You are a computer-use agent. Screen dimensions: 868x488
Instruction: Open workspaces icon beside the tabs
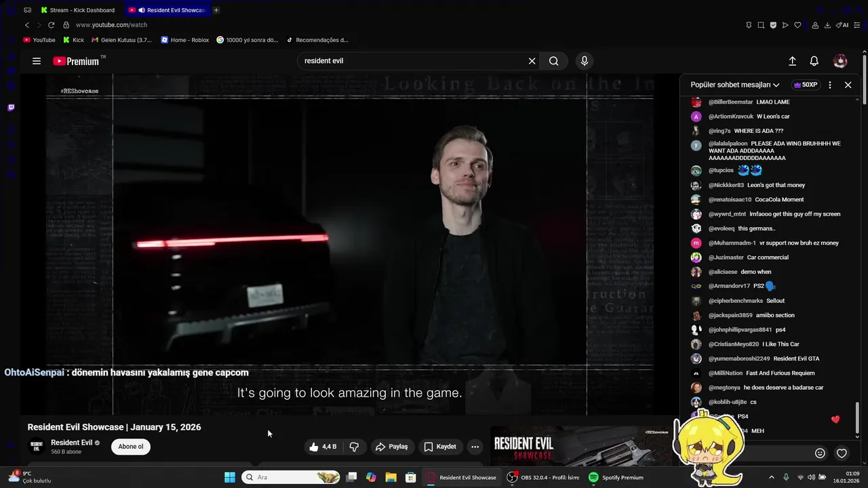click(x=27, y=10)
